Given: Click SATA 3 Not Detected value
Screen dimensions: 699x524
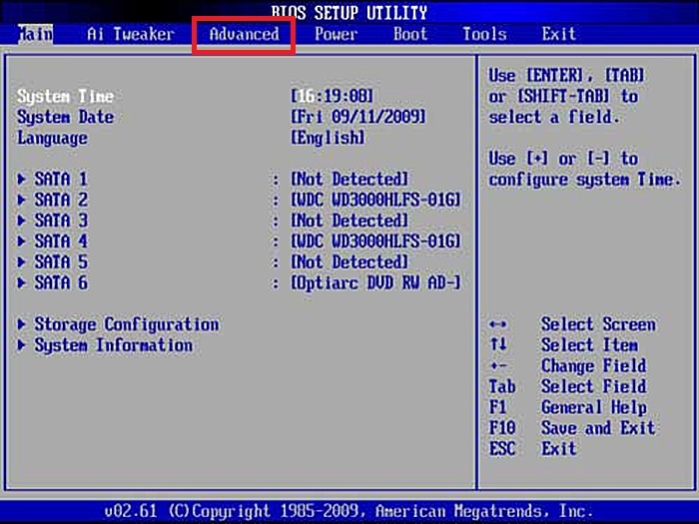Looking at the screenshot, I should [350, 221].
